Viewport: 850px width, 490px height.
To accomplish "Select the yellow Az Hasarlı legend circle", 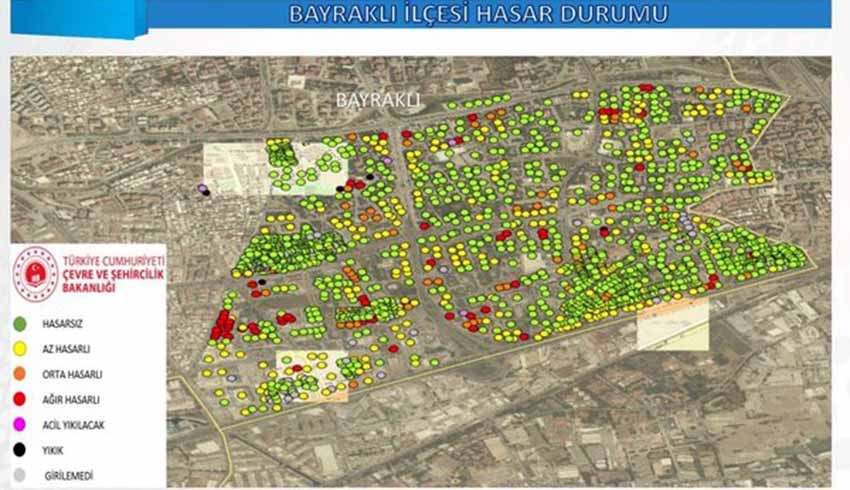I will (20, 350).
